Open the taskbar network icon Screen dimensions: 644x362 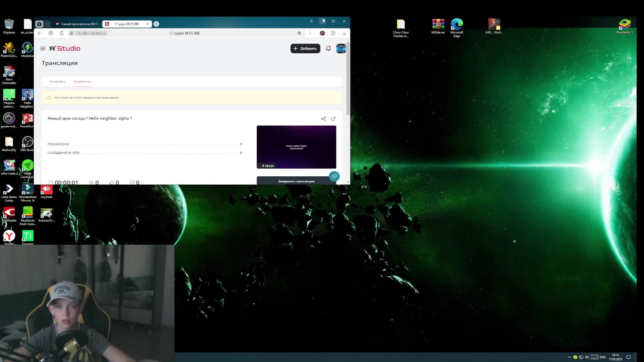click(581, 357)
